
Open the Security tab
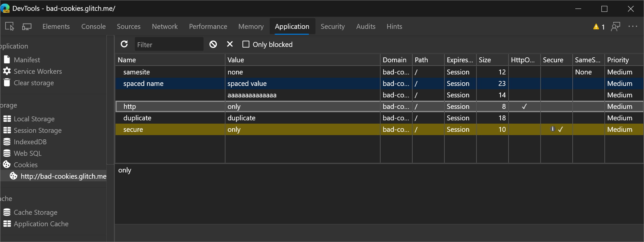(332, 27)
